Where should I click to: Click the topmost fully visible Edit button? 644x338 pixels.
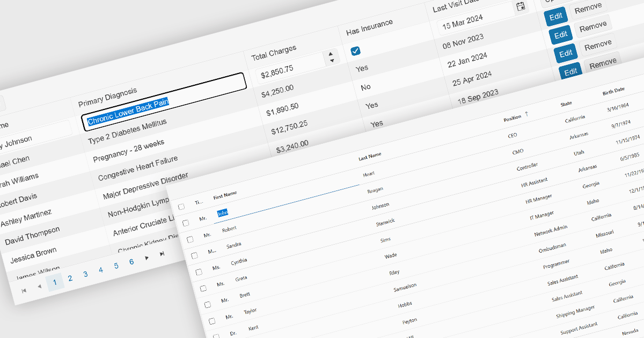click(555, 17)
